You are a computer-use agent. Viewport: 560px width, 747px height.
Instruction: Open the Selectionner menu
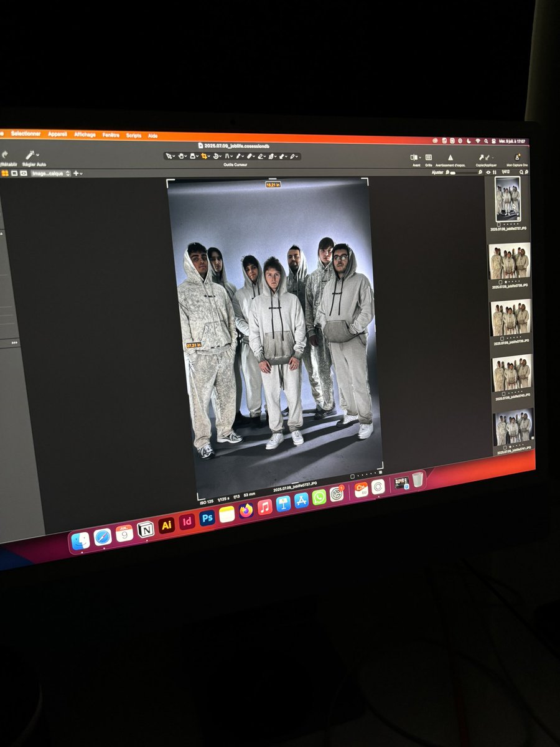(x=26, y=133)
